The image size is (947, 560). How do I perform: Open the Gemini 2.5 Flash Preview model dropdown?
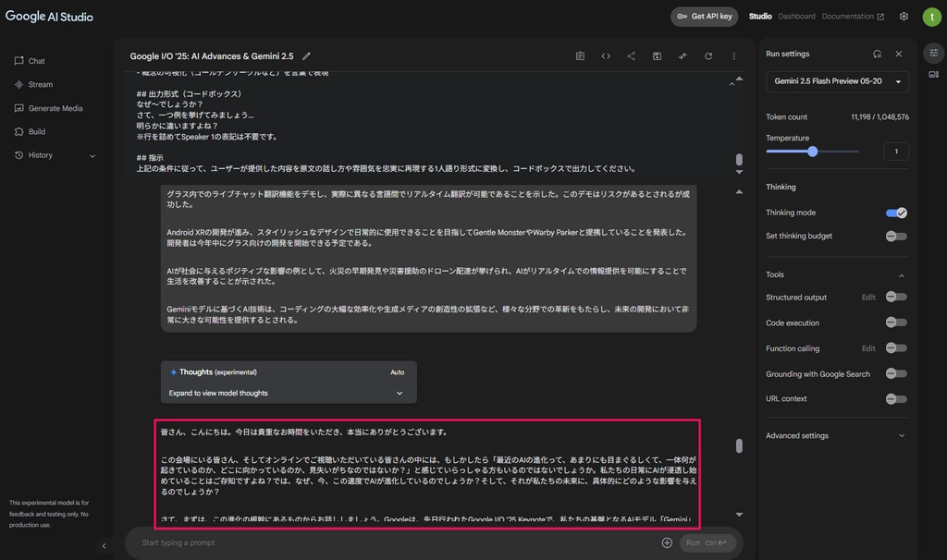pyautogui.click(x=837, y=81)
